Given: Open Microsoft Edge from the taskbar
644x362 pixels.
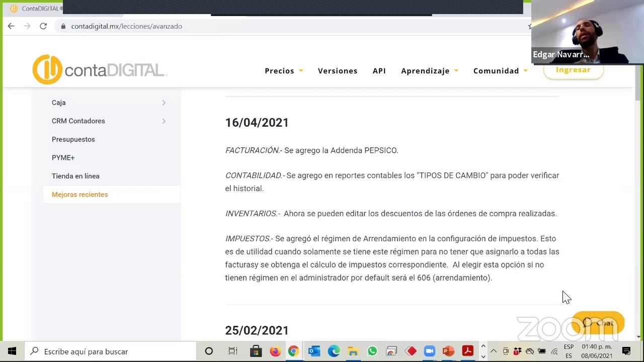Looking at the screenshot, I should pos(334,351).
